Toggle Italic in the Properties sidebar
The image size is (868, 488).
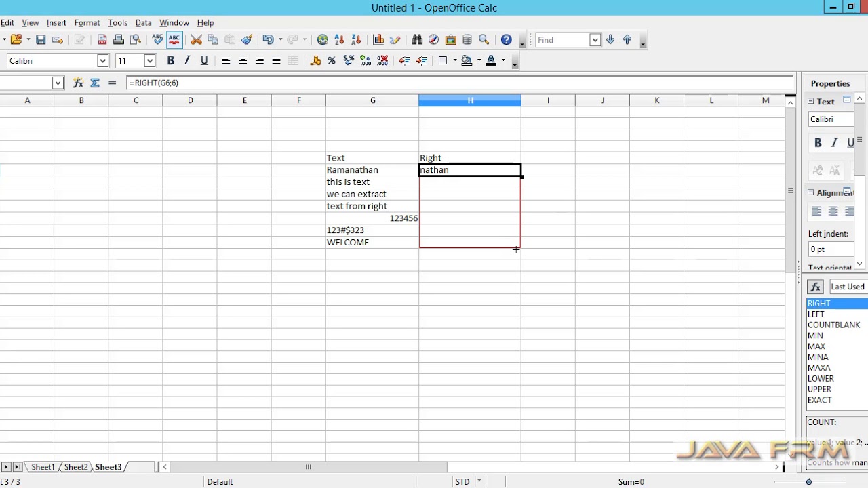tap(834, 143)
